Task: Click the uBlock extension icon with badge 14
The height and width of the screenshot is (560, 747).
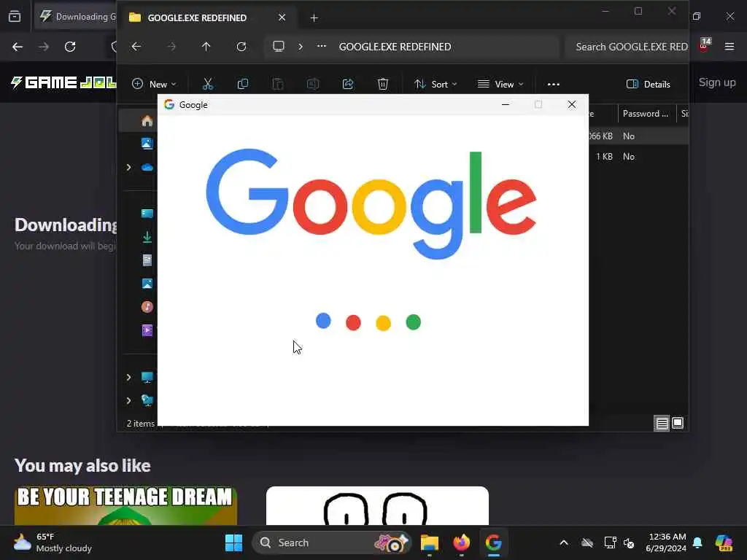Action: (x=704, y=45)
